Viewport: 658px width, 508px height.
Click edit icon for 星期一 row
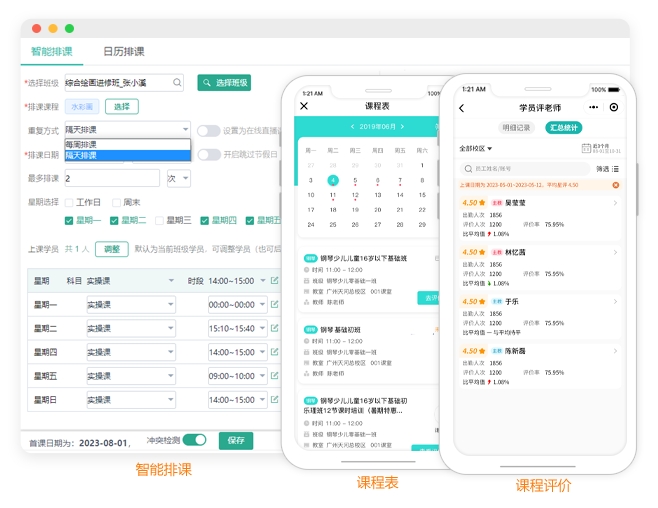[275, 305]
